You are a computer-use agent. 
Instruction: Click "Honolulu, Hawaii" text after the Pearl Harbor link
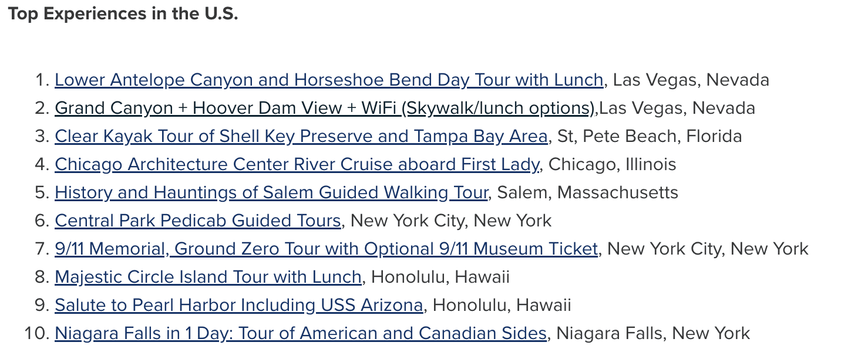pos(502,305)
